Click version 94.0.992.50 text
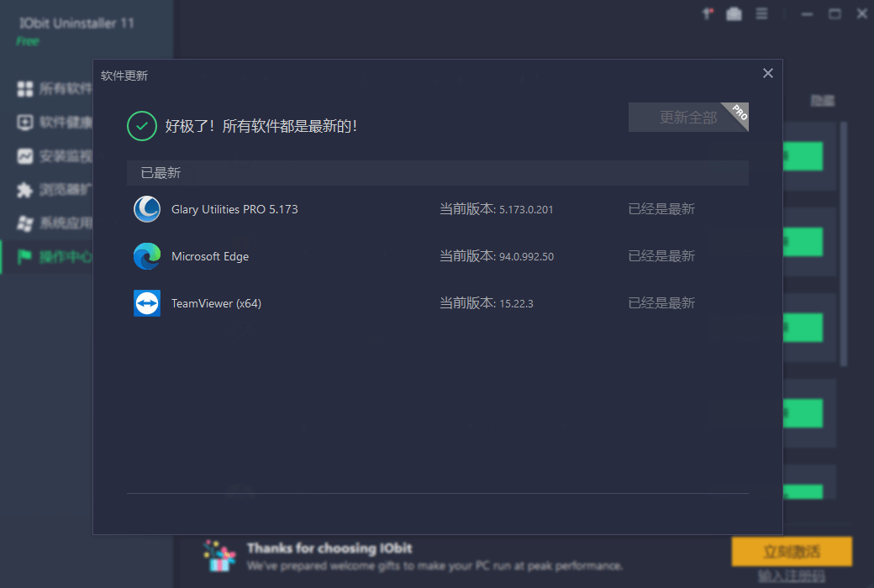 [526, 256]
